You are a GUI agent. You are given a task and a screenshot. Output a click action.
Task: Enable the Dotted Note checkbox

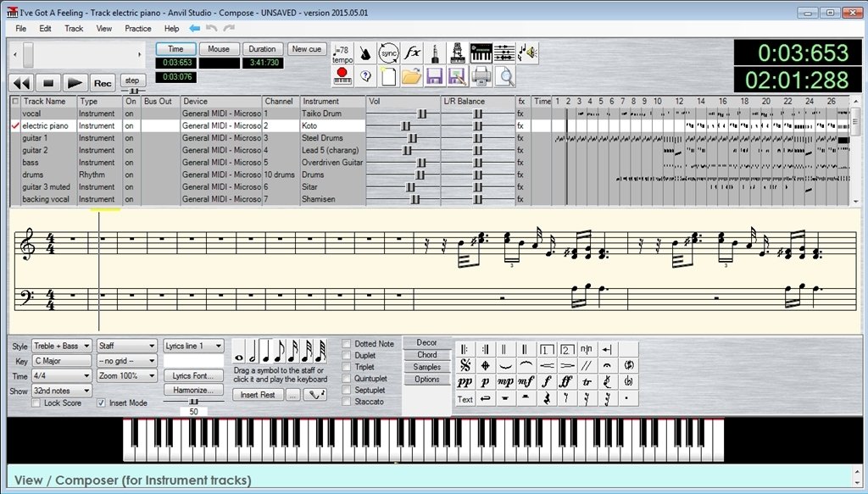tap(347, 343)
